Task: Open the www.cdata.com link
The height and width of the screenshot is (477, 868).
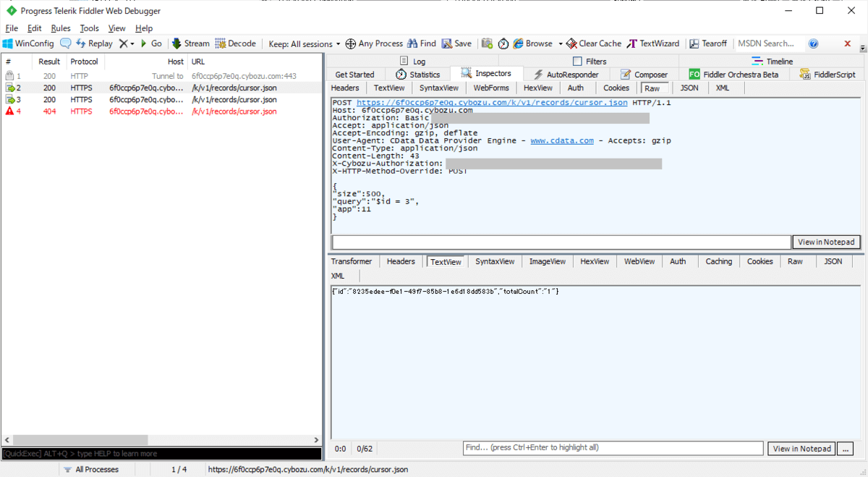Action: (562, 140)
